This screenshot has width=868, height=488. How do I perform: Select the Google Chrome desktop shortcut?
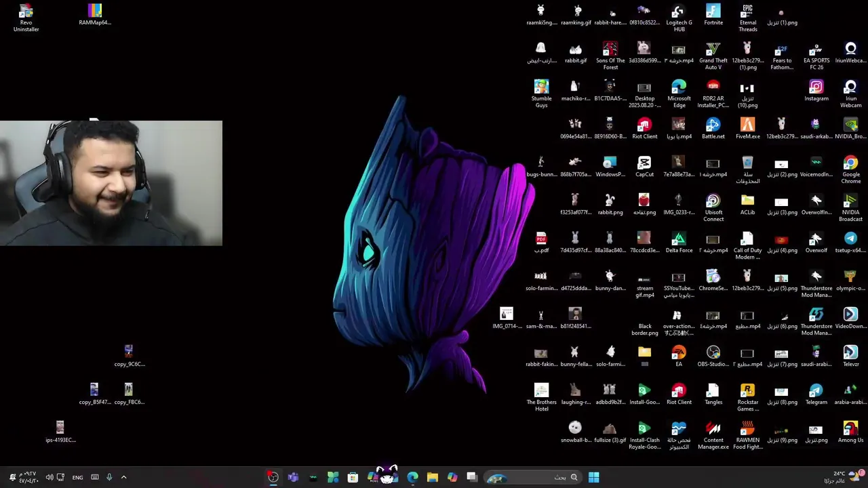[x=851, y=170]
